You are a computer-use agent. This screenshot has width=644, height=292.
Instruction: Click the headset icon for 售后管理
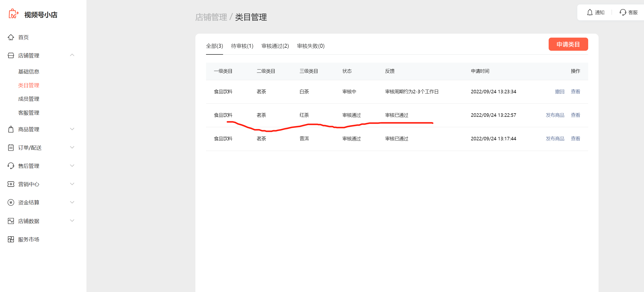pyautogui.click(x=11, y=166)
